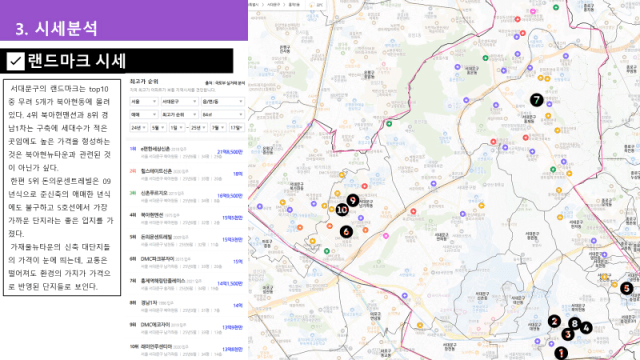Screen dimensions: 640x360
Task: Select the 7위 홍제역해링턴플레이스 entry
Action: [186, 284]
